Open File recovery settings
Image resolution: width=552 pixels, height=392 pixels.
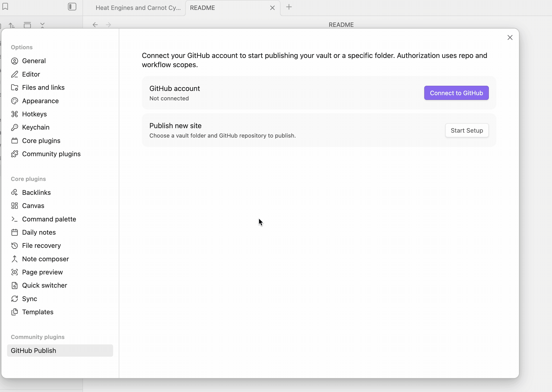tap(60, 245)
